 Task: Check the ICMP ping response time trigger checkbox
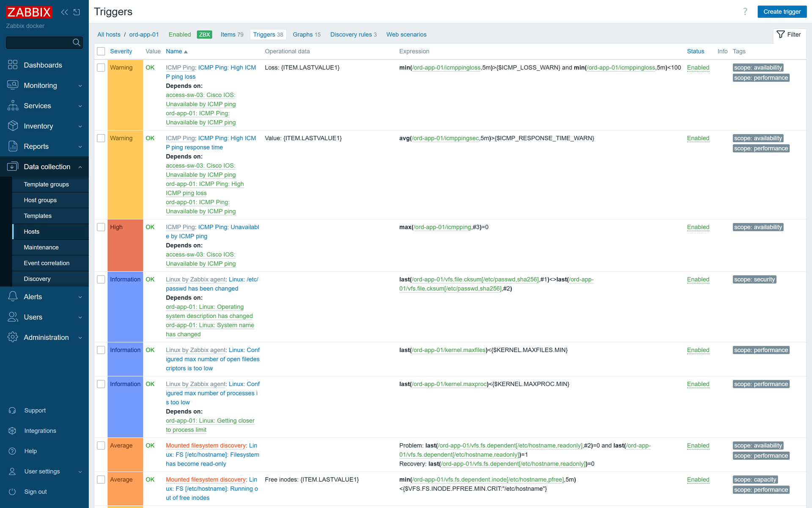pyautogui.click(x=101, y=138)
